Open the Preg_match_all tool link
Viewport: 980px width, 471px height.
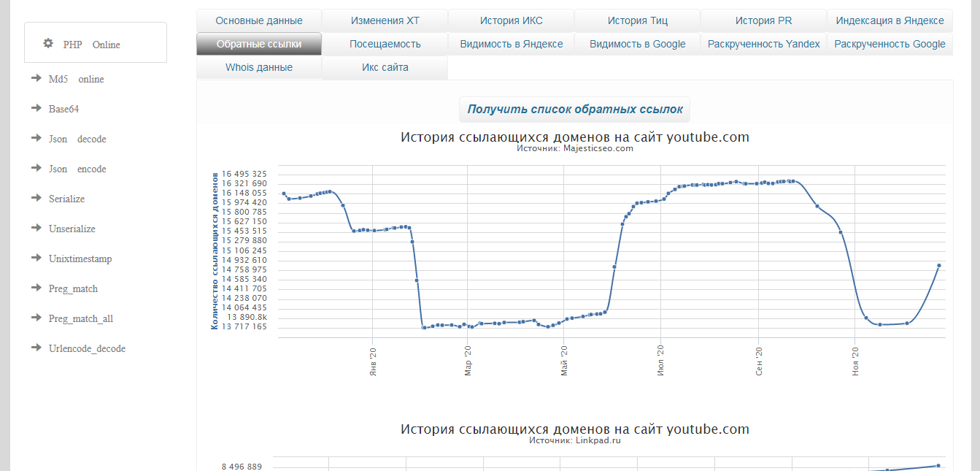point(81,318)
